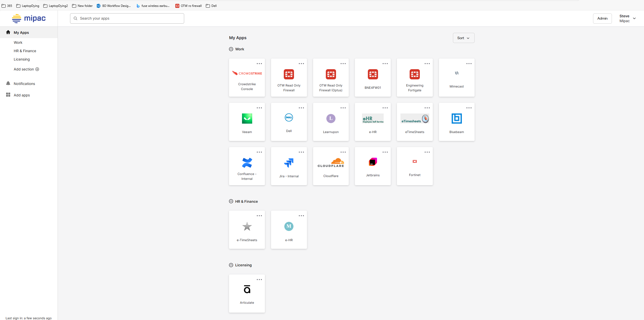The image size is (644, 320).
Task: Expand the Steve Mipac account menu
Action: click(x=634, y=18)
